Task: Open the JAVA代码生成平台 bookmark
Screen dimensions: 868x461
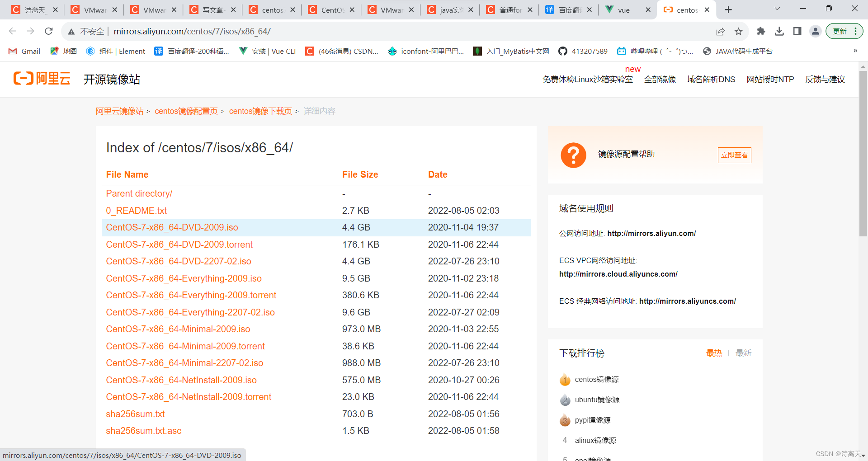Action: click(x=737, y=51)
